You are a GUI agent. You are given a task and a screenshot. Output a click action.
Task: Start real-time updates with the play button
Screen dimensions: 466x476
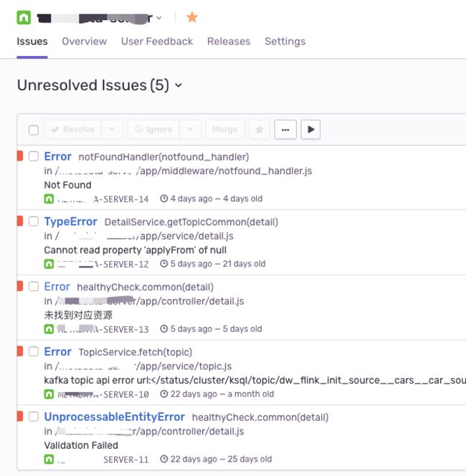pos(310,130)
